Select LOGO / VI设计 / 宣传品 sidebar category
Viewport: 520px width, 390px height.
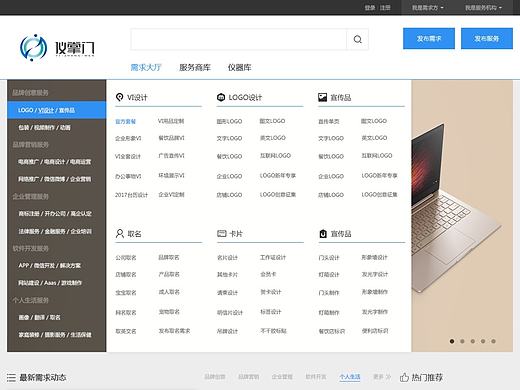coord(57,110)
